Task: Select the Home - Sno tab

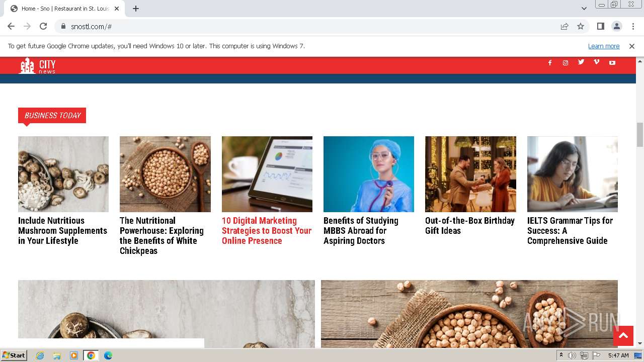Action: pyautogui.click(x=64, y=9)
